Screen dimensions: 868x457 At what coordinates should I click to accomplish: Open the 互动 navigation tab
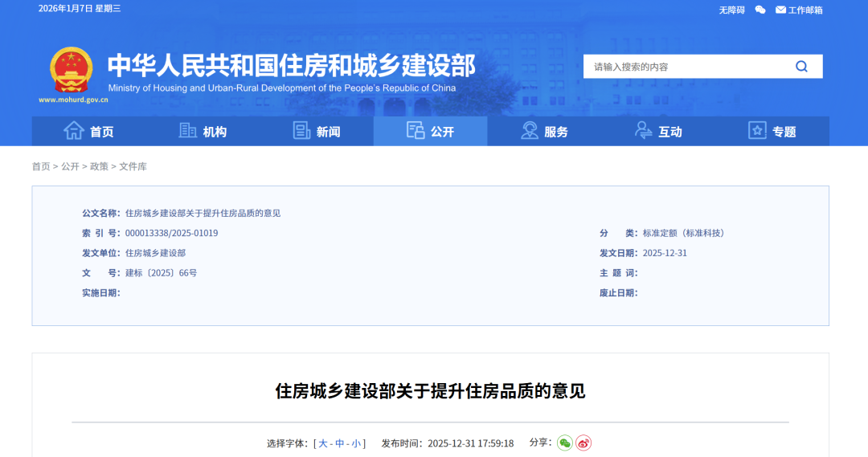pos(658,131)
